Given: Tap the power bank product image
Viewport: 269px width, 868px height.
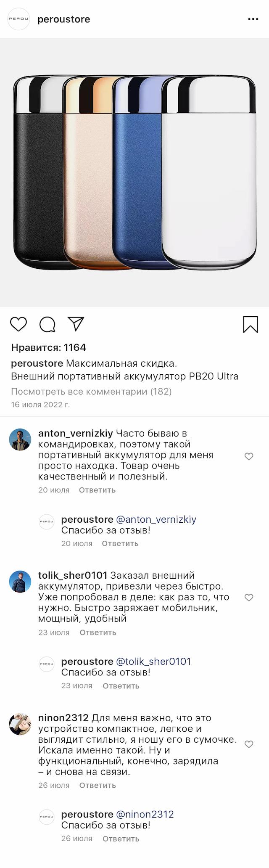Looking at the screenshot, I should tap(134, 172).
